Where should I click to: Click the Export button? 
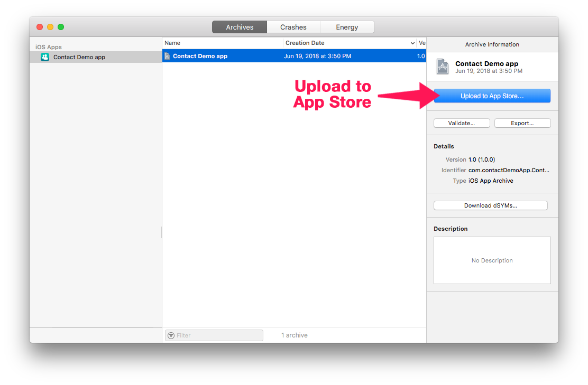[x=522, y=123]
